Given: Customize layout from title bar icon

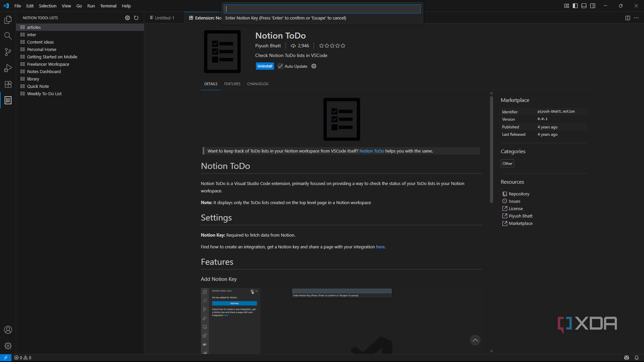Looking at the screenshot, I should click(x=566, y=6).
